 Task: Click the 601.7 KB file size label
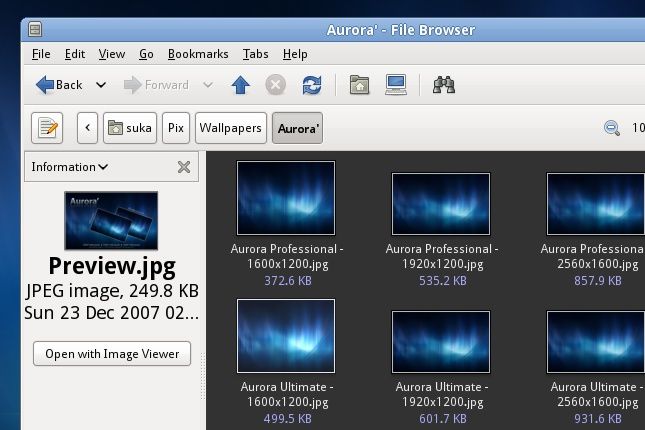443,419
